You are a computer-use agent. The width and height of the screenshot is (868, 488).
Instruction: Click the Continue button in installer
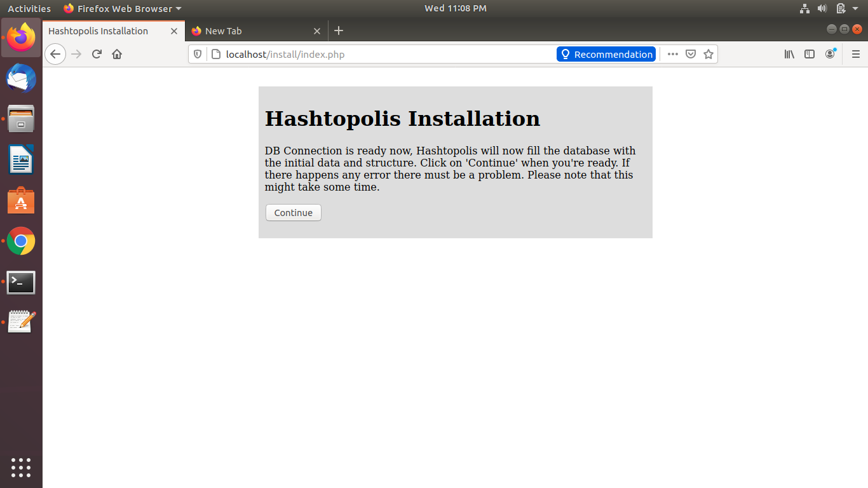tap(293, 213)
